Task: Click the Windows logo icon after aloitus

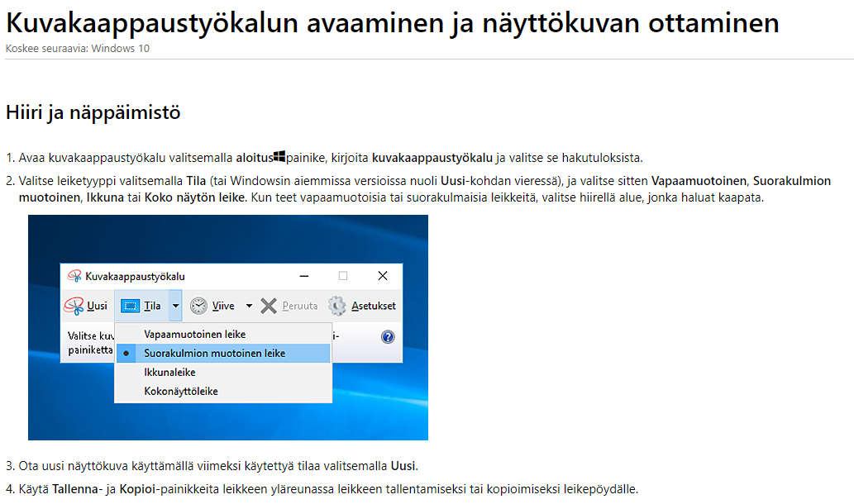Action: tap(279, 157)
